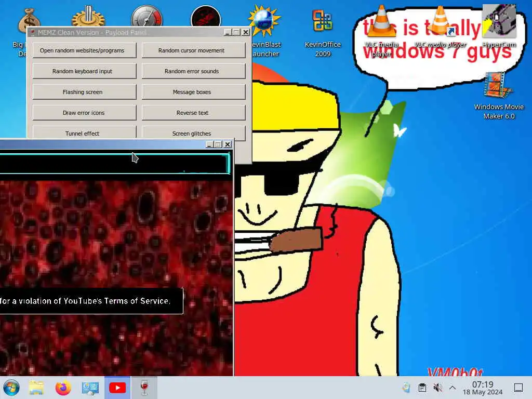
Task: Open the Windows Start orb
Action: [11, 388]
